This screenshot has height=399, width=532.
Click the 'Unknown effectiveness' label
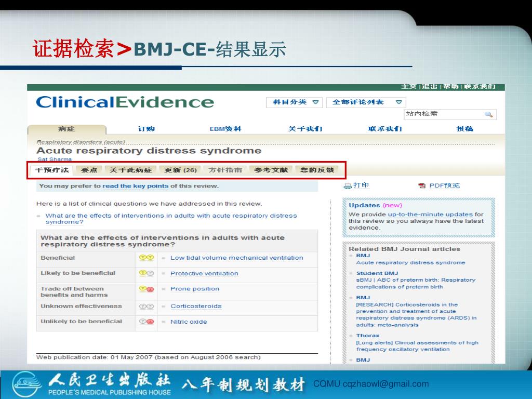tap(81, 306)
